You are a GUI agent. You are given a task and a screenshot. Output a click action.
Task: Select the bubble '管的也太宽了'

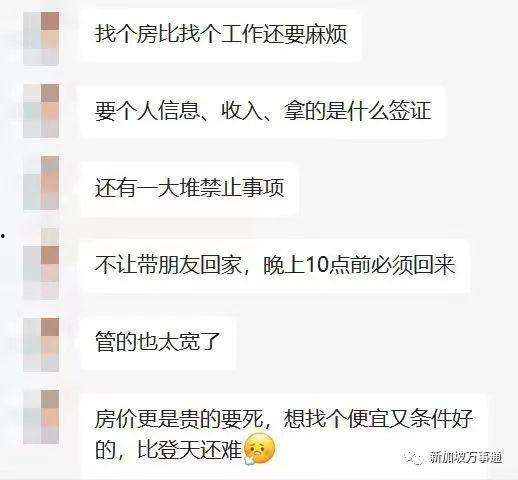tap(158, 342)
